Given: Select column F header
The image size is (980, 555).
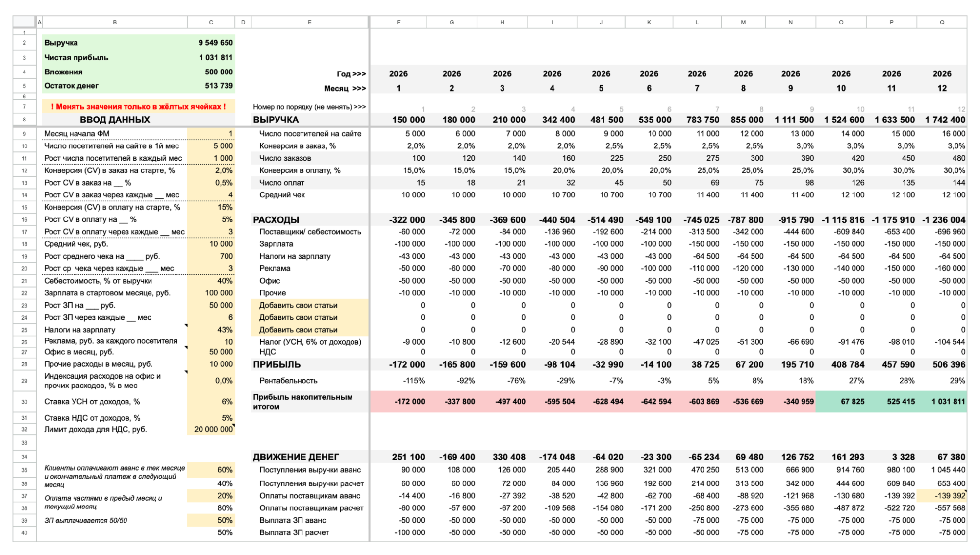Looking at the screenshot, I should pyautogui.click(x=398, y=22).
